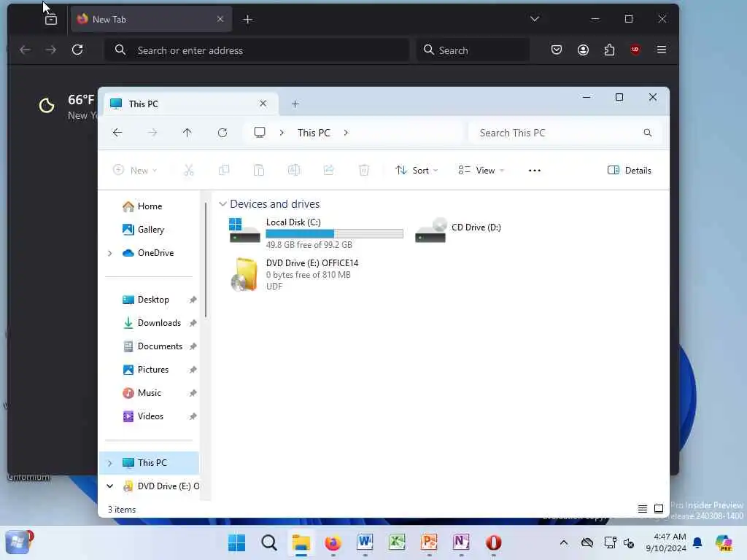The image size is (747, 560).
Task: Open the clock showing 4:47 AM
Action: click(x=666, y=542)
